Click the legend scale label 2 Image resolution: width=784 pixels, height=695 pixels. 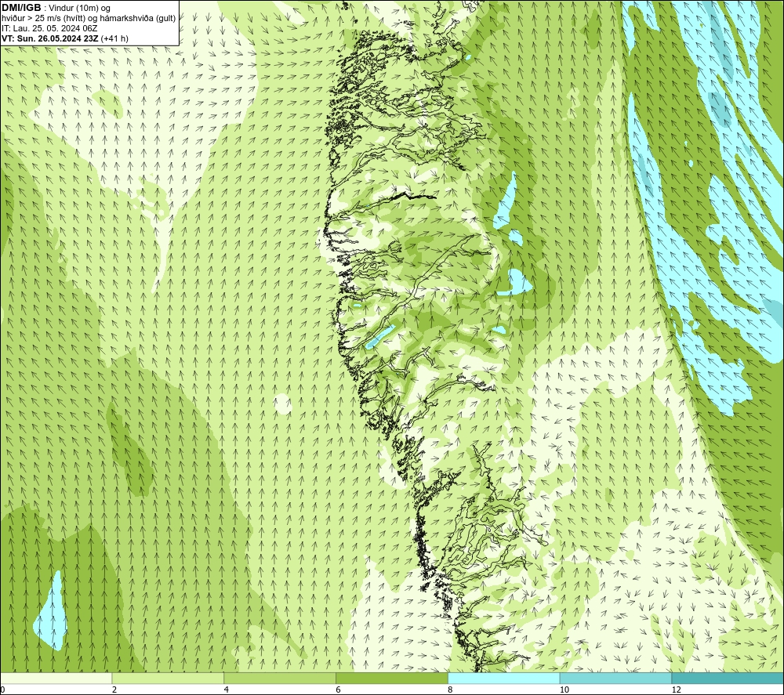click(x=114, y=690)
